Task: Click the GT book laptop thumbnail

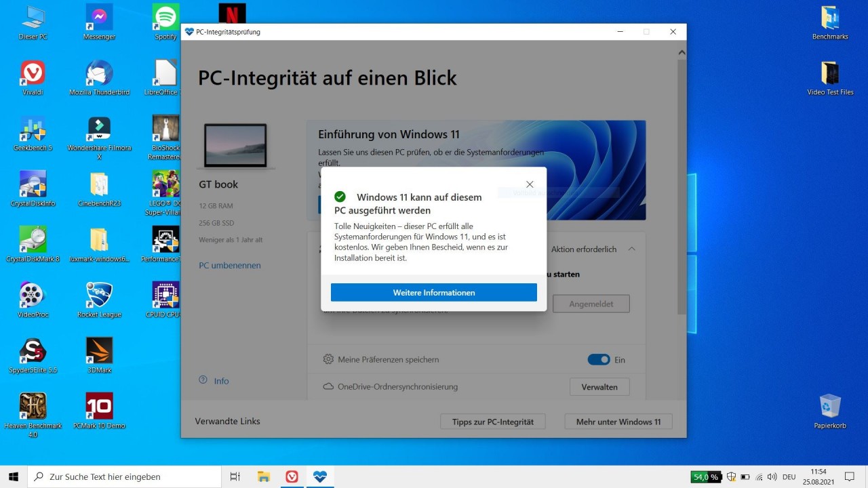Action: pos(235,146)
